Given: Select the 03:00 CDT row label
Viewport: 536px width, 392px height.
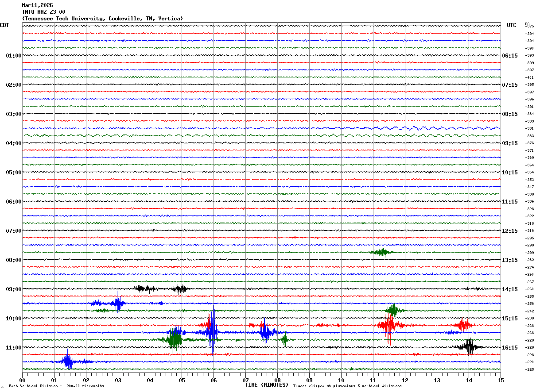Looking at the screenshot, I should 13,114.
